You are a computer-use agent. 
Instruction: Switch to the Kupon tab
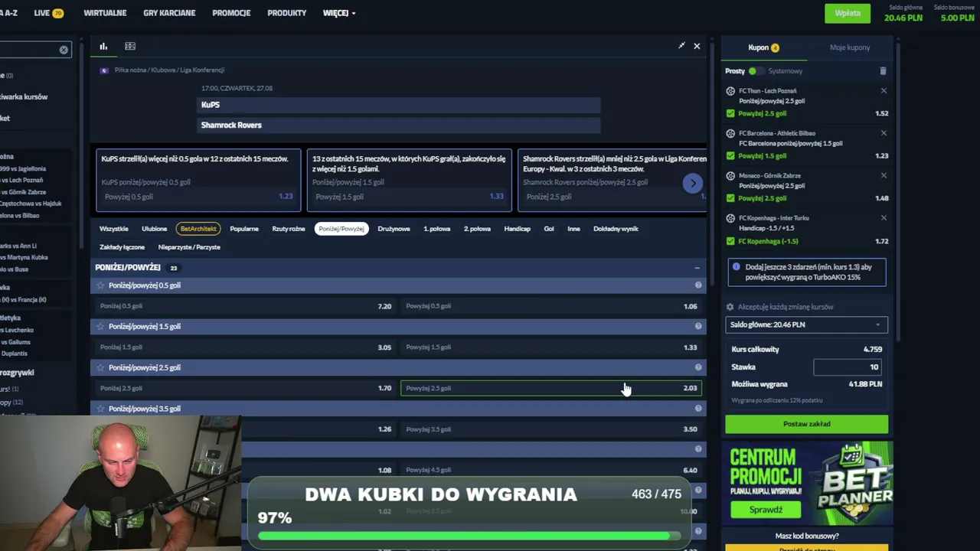click(x=763, y=47)
